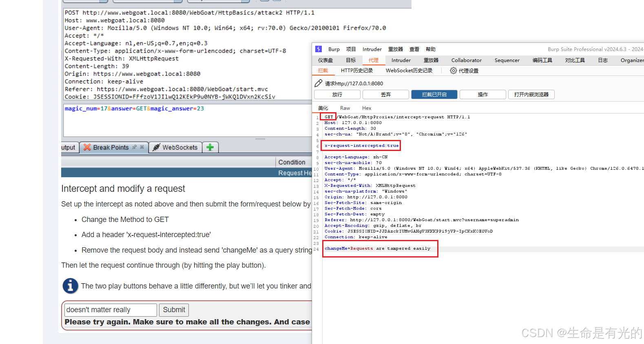The height and width of the screenshot is (344, 644).
Task: Click the User-Agent Mozilla line in Burp request
Action: 484,168
